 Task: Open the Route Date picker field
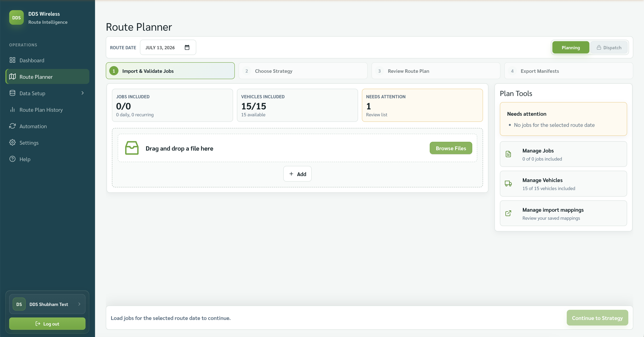(x=168, y=48)
